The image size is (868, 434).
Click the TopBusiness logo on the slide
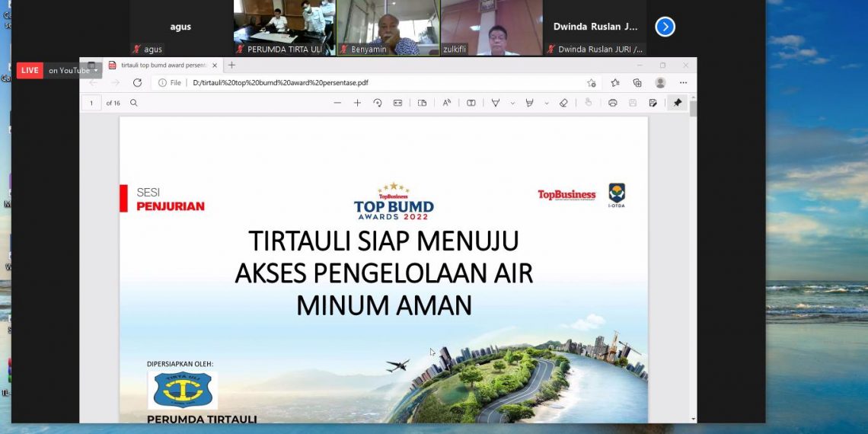coord(566,195)
